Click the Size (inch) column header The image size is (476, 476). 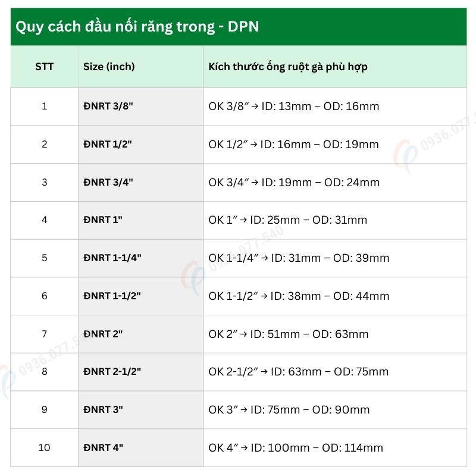[x=109, y=67]
